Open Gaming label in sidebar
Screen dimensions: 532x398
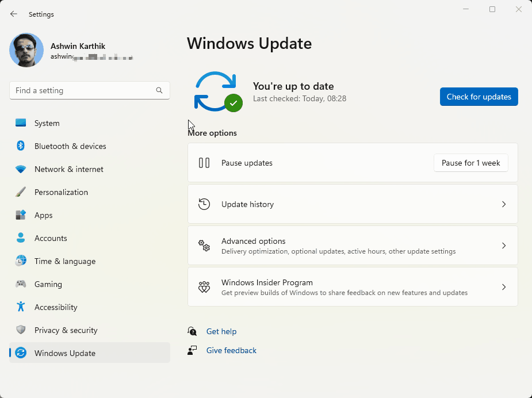click(x=48, y=284)
